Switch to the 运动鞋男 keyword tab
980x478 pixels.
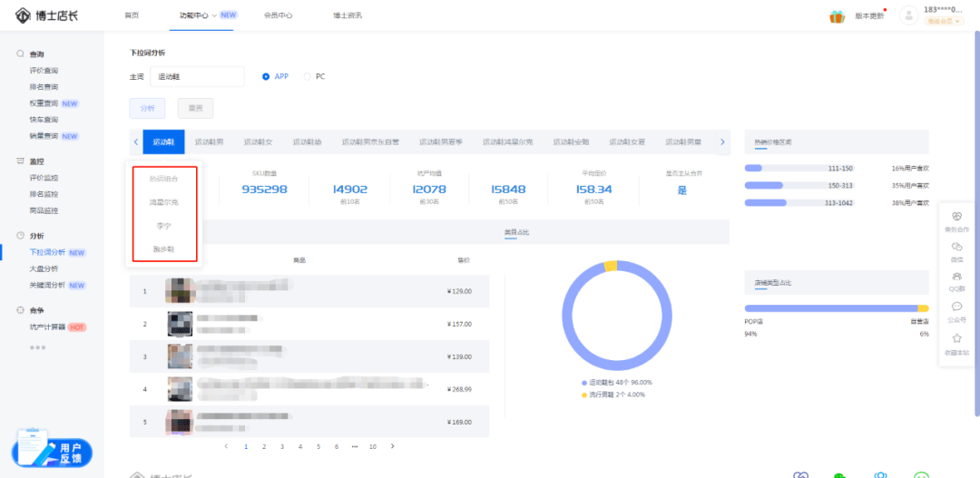tap(208, 142)
